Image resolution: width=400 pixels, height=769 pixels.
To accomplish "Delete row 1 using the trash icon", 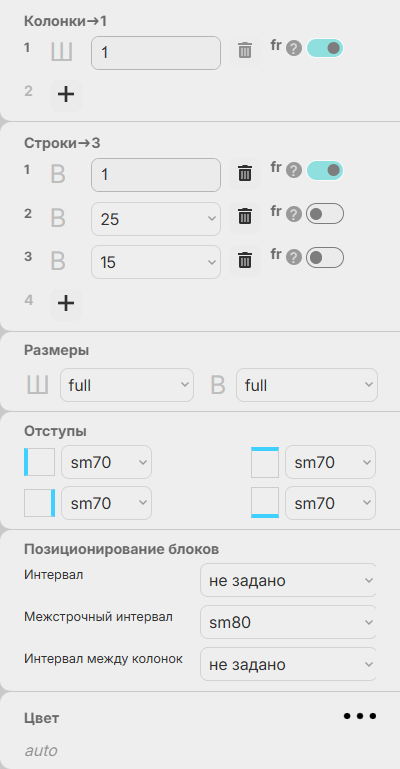I will pyautogui.click(x=245, y=173).
